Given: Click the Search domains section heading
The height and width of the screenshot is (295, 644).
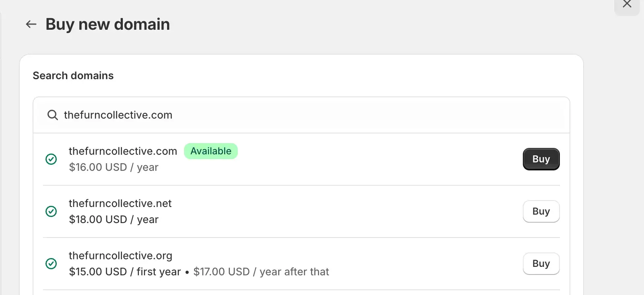Looking at the screenshot, I should (x=73, y=76).
